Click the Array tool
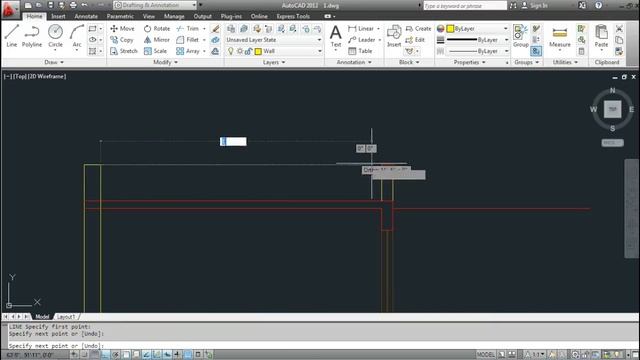The image size is (640, 360). tap(188, 51)
